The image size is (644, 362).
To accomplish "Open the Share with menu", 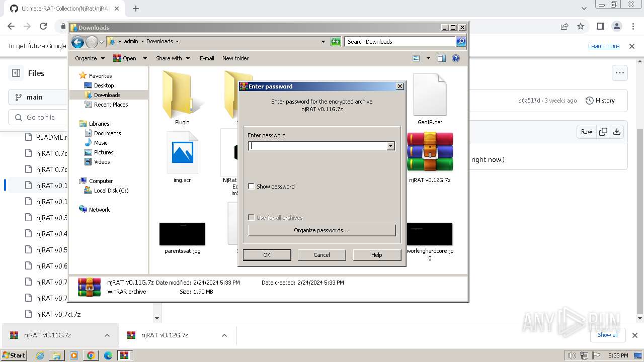I will [173, 58].
